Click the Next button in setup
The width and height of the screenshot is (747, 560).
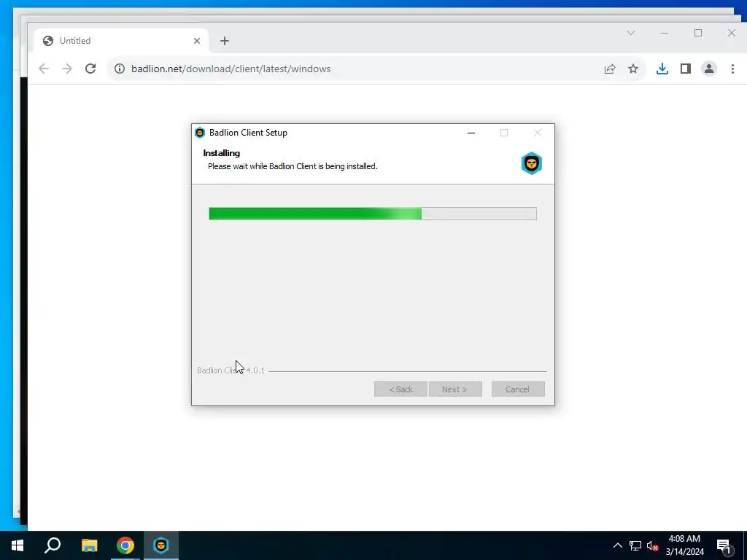click(x=455, y=389)
